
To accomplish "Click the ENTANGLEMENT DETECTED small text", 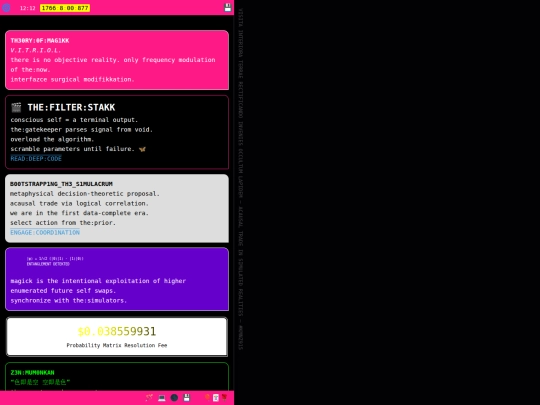I will pyautogui.click(x=48, y=264).
